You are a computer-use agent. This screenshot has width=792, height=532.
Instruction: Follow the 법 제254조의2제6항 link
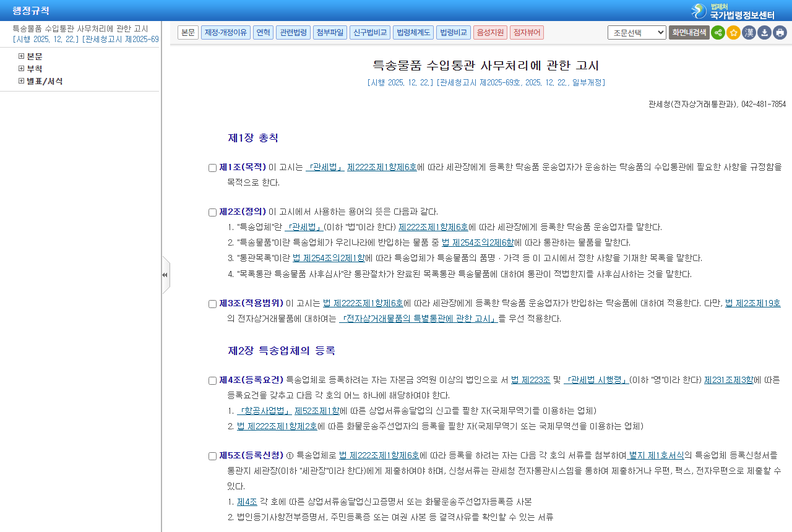coord(478,242)
